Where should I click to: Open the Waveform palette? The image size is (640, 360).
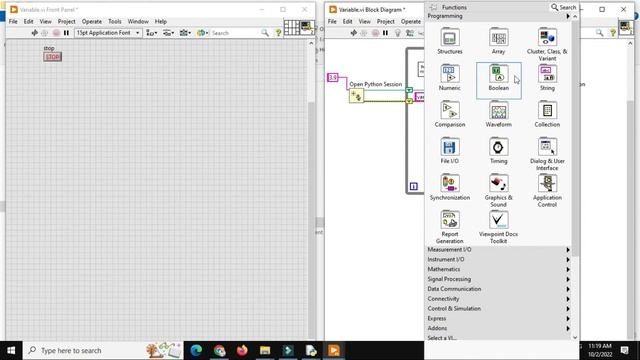point(498,114)
